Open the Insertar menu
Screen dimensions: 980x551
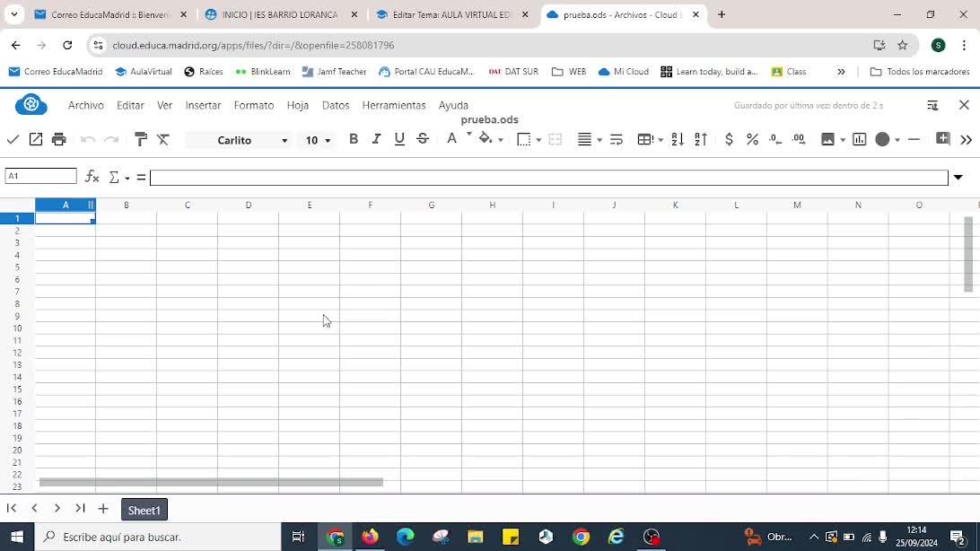(203, 105)
